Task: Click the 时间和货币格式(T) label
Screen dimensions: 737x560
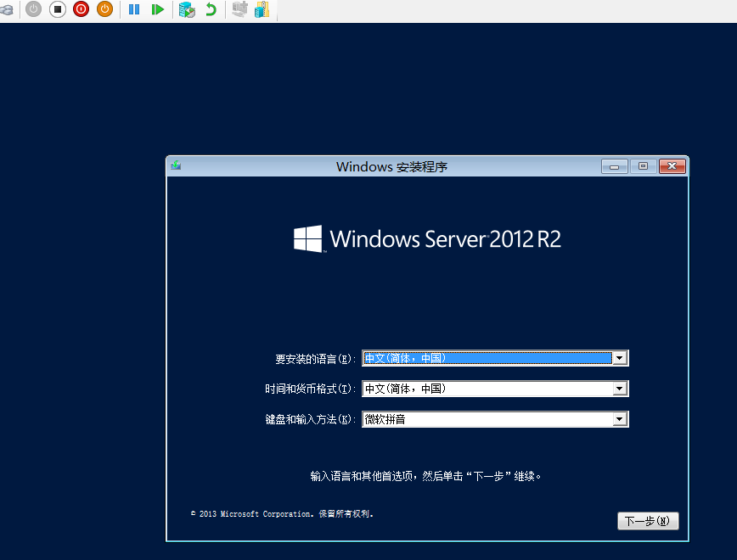Action: [x=310, y=389]
